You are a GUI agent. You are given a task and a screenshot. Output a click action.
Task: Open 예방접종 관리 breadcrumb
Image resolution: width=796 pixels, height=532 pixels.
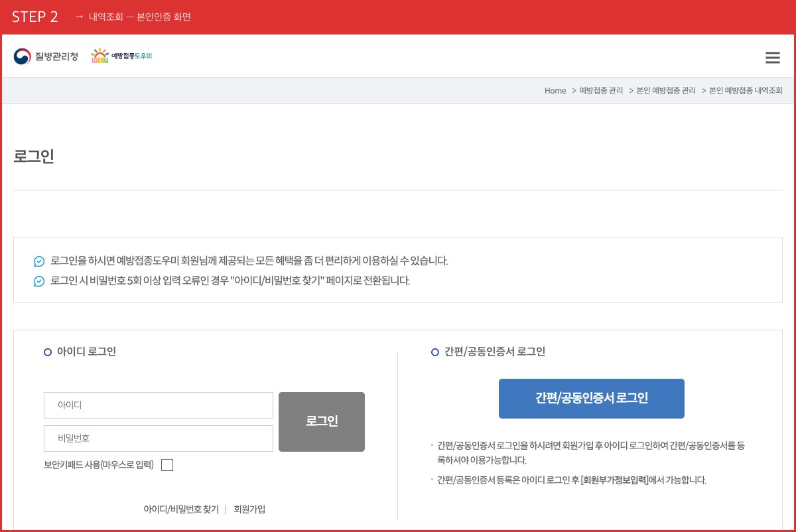601,91
